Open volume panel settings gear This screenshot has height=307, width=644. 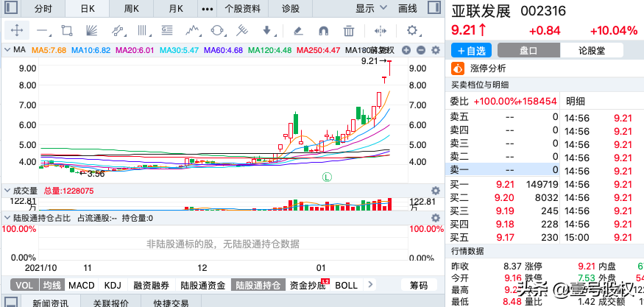point(436,191)
